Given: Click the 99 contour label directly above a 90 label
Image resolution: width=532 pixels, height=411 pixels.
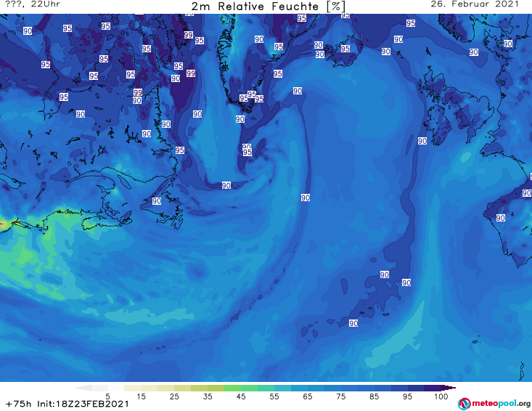Looking at the screenshot, I should click(138, 92).
